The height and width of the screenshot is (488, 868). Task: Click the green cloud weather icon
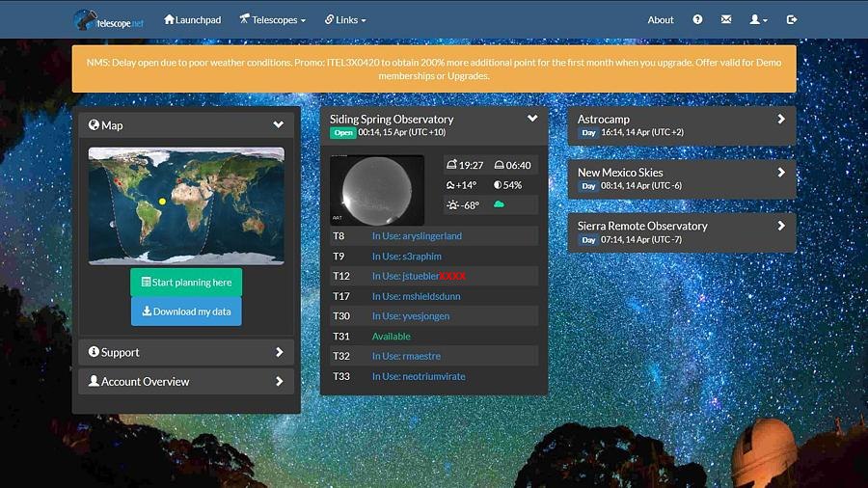coord(500,204)
